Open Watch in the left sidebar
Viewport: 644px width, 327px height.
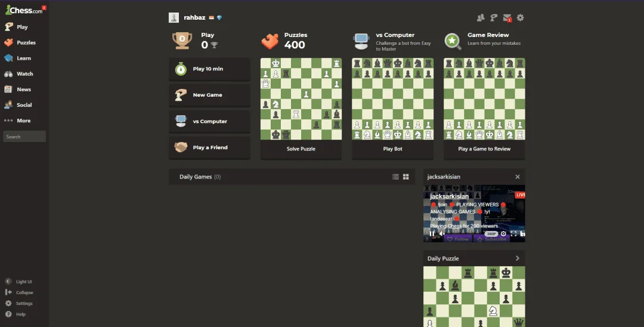point(19,74)
